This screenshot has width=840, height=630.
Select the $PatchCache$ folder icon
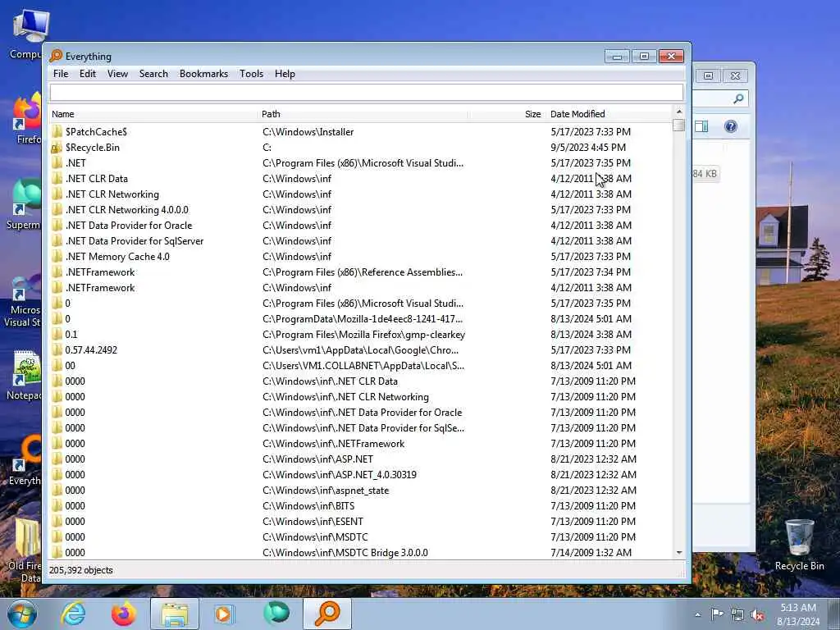click(57, 132)
